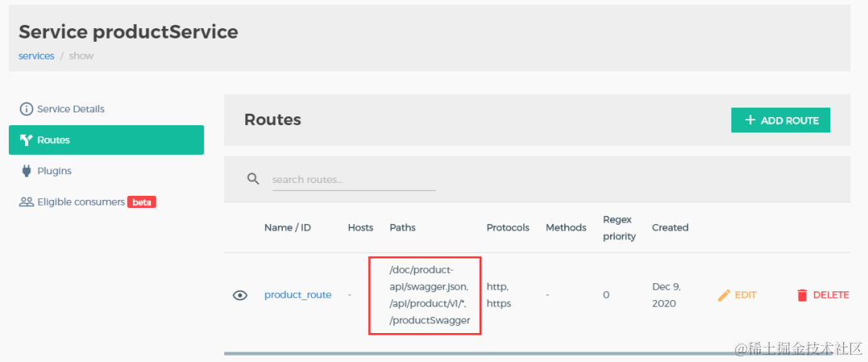This screenshot has height=362, width=868.
Task: Select the Routes sidebar item
Action: [x=106, y=140]
